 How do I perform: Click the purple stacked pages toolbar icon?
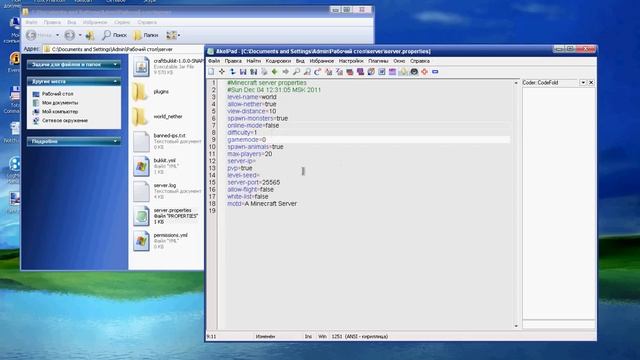pos(360,71)
